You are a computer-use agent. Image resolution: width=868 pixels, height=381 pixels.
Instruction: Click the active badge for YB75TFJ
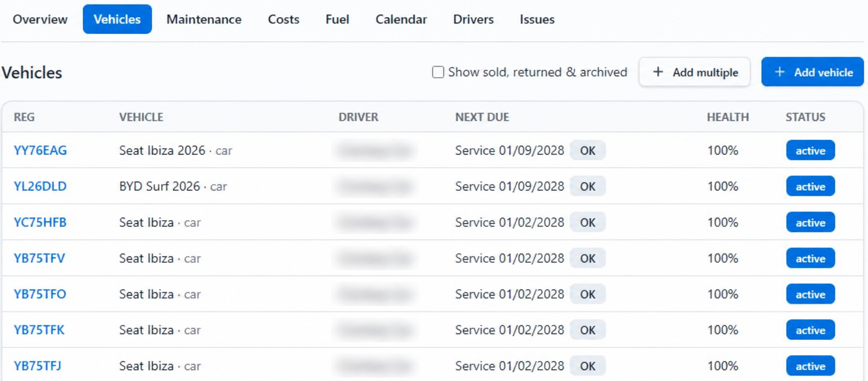point(810,366)
